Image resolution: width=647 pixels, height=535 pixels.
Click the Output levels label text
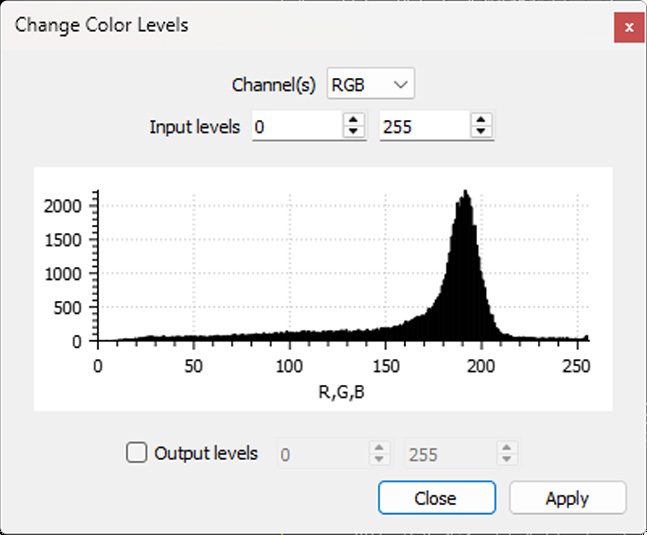(x=206, y=453)
